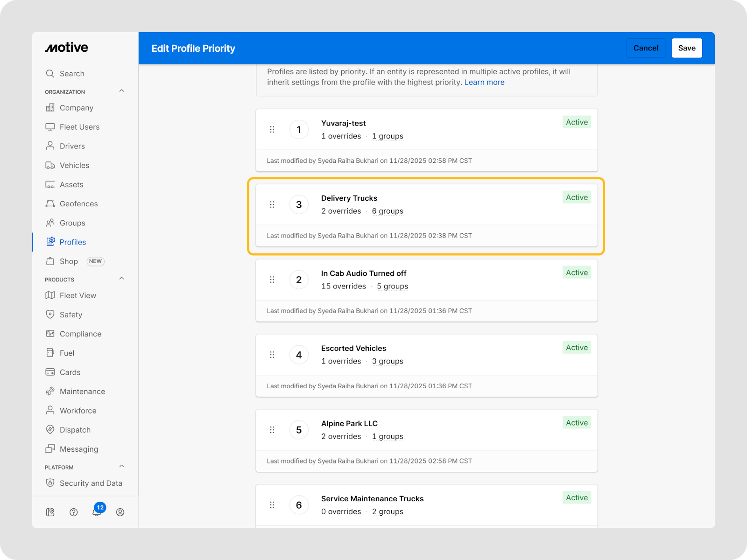Viewport: 747px width, 560px height.
Task: Click the map location icon in bottom bar
Action: pyautogui.click(x=50, y=512)
